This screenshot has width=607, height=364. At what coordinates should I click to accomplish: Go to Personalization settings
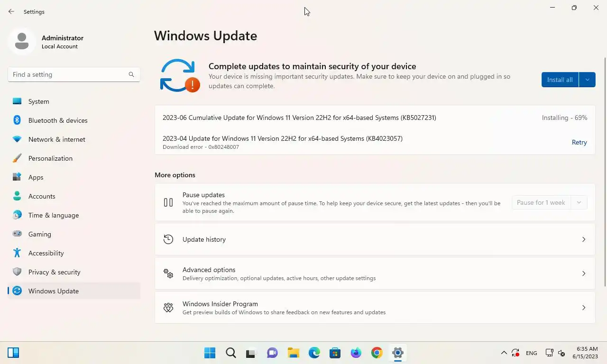[x=74, y=158]
